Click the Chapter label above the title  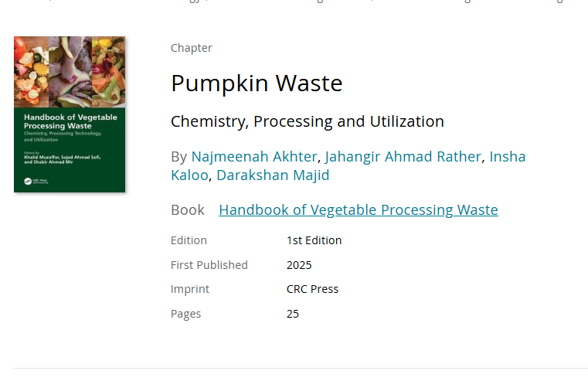click(192, 48)
